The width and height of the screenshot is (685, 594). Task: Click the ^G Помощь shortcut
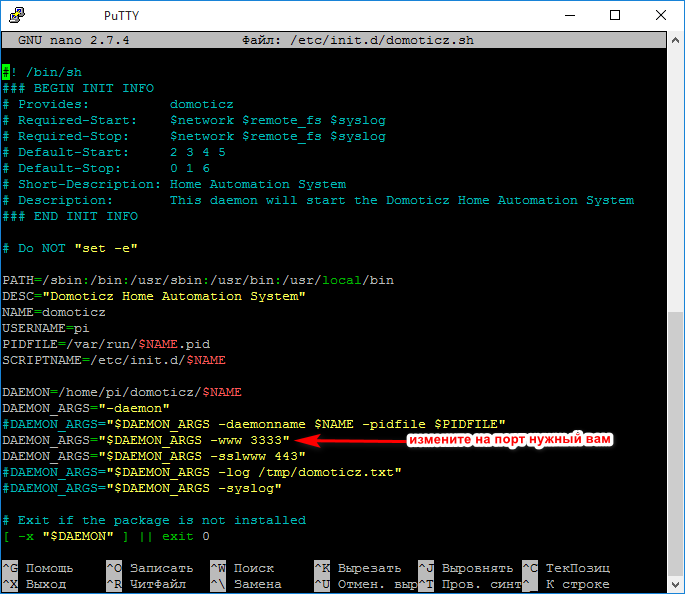38,568
